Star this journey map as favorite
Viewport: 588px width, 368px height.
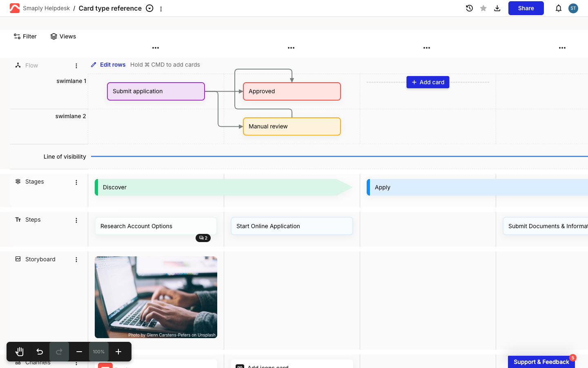tap(483, 8)
